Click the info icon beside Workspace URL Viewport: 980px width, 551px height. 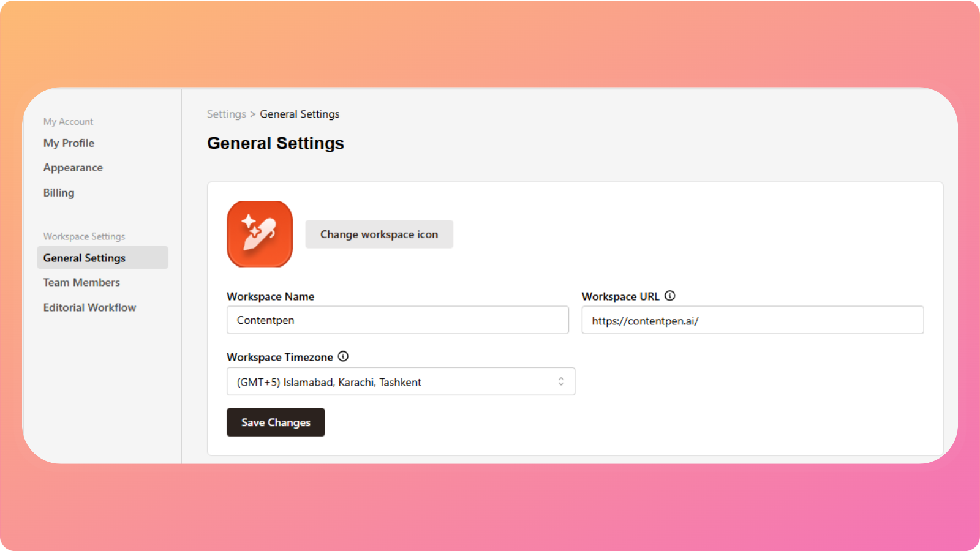coord(670,296)
